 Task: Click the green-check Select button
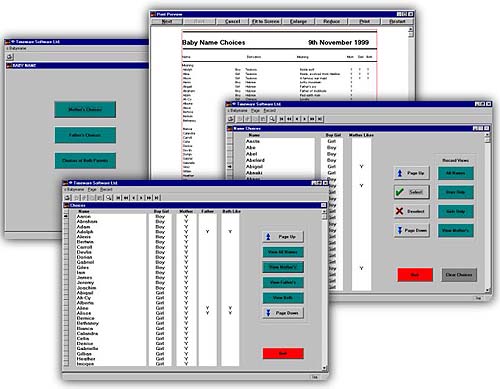pos(411,192)
